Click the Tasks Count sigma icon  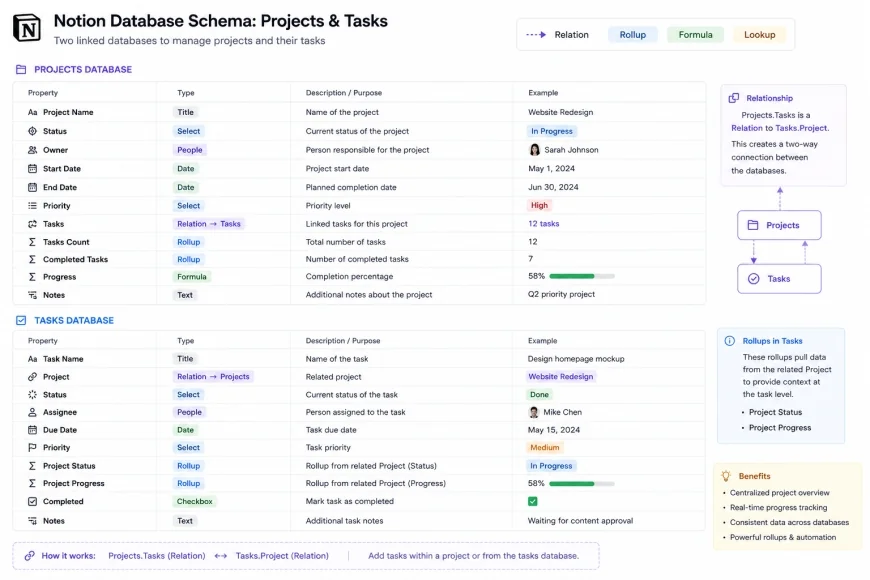[32, 242]
